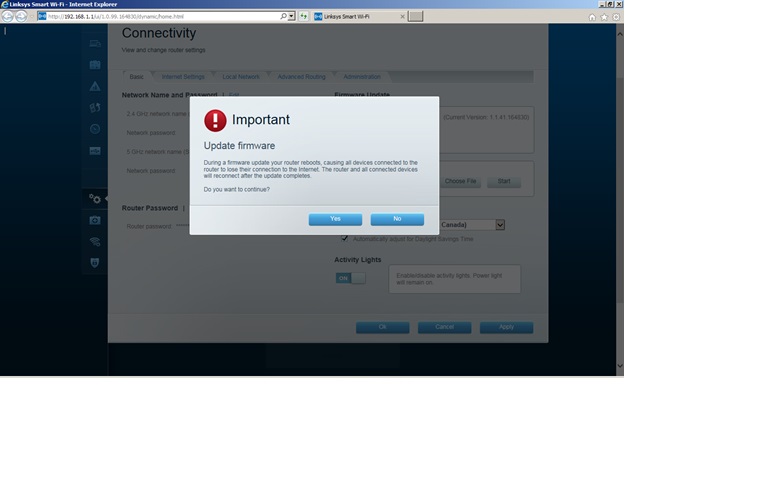Screen dimensions: 768x480
Task: Click the Choose File button
Action: point(461,181)
